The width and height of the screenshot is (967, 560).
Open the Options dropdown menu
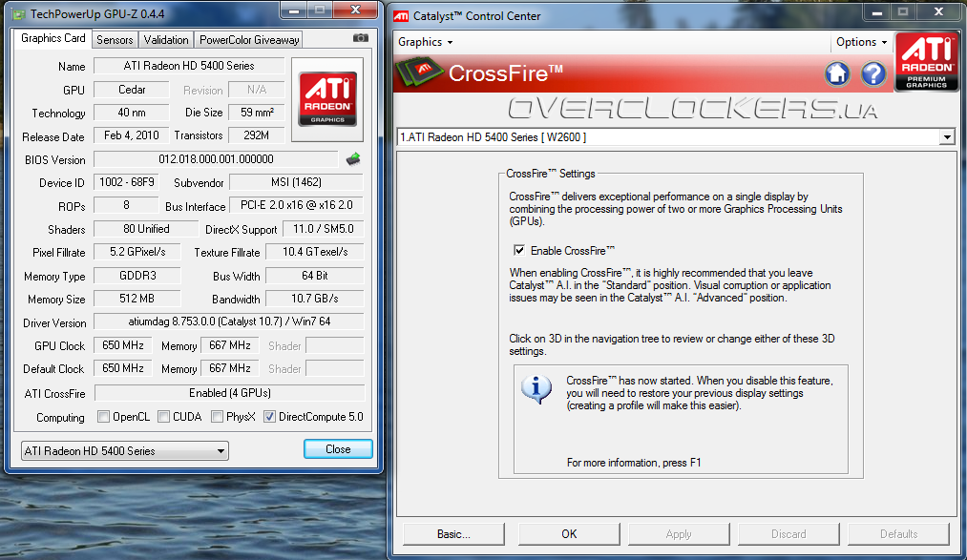(x=861, y=42)
